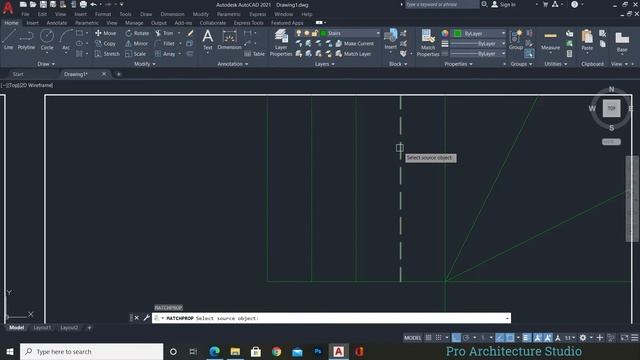Click the TOP face of the ViewCube

click(x=611, y=108)
